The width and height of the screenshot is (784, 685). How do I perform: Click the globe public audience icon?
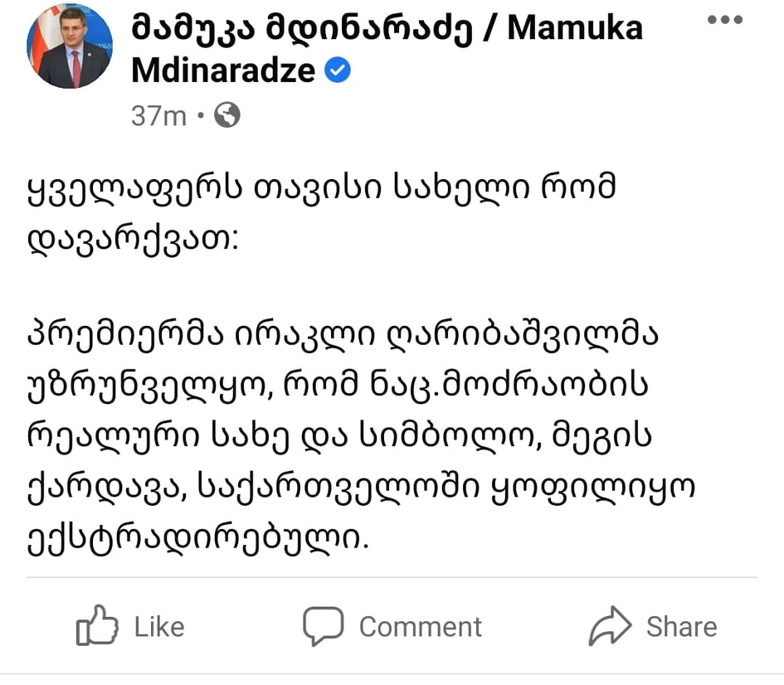[x=226, y=116]
